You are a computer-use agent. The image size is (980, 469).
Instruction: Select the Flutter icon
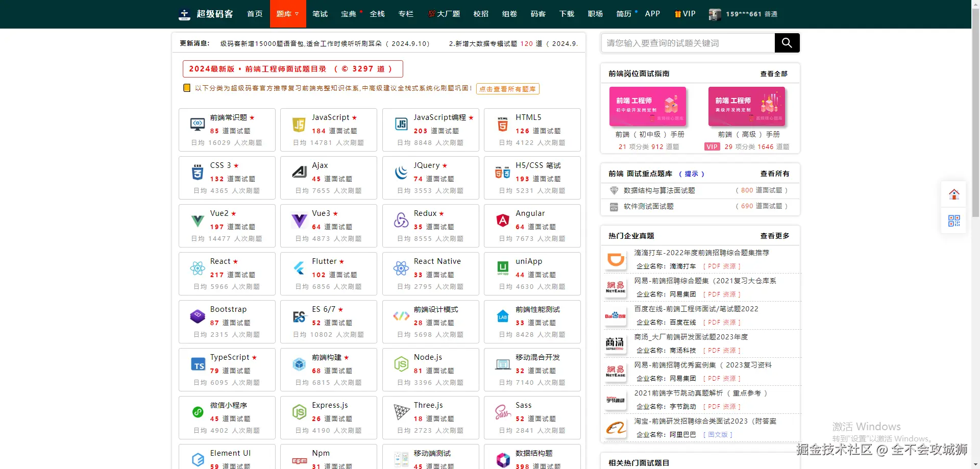point(300,268)
